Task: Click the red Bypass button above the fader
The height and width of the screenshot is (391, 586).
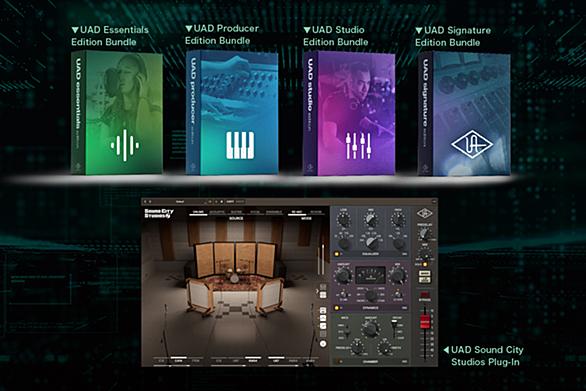Action: click(x=425, y=294)
